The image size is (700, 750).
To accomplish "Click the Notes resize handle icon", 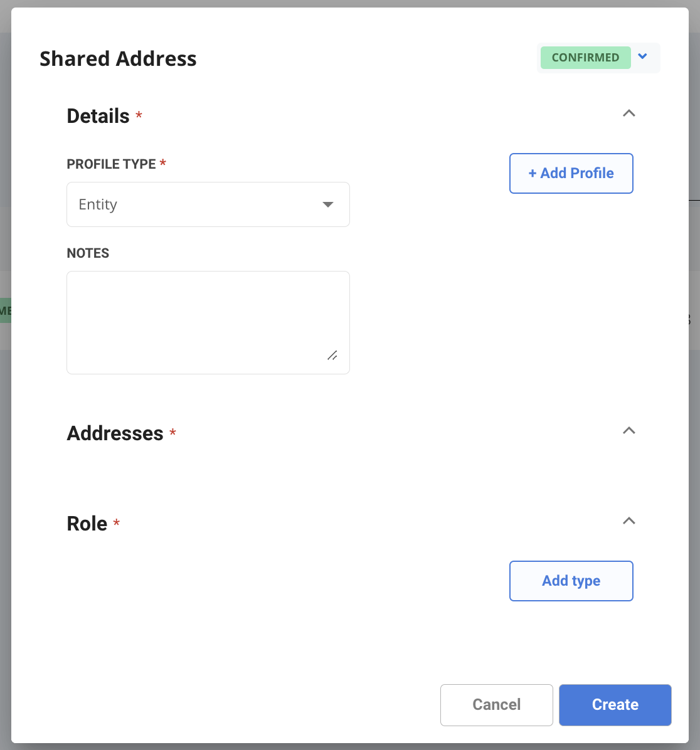I will [332, 356].
